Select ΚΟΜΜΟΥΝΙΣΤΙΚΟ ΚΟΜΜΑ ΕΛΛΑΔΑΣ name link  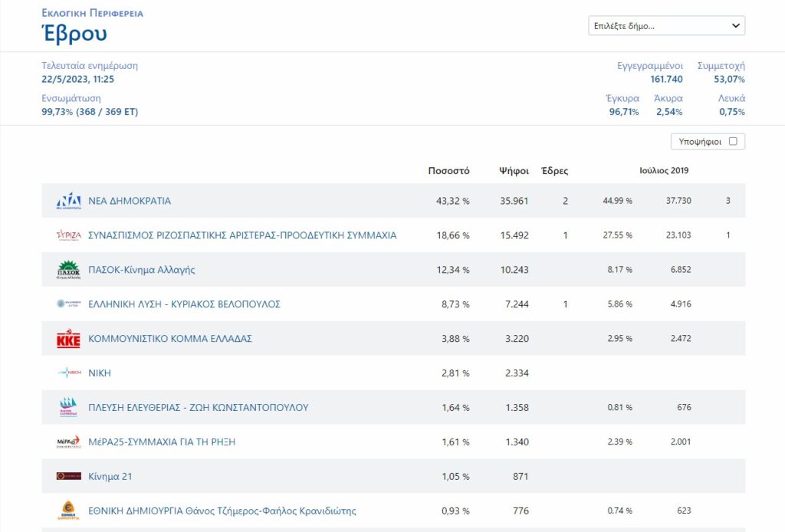(x=170, y=339)
